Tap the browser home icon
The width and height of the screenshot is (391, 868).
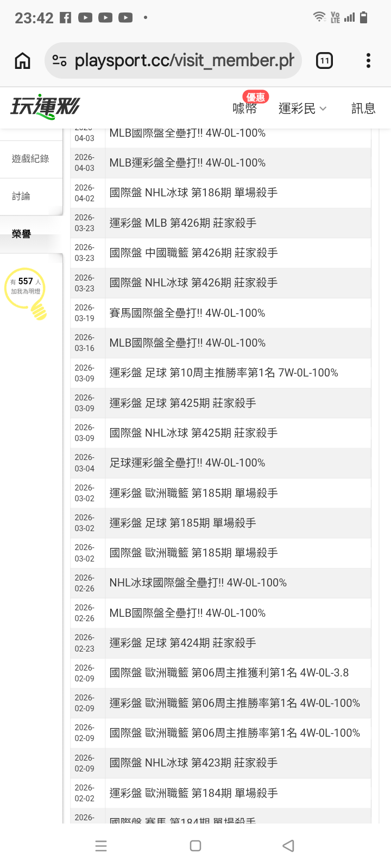click(x=22, y=61)
